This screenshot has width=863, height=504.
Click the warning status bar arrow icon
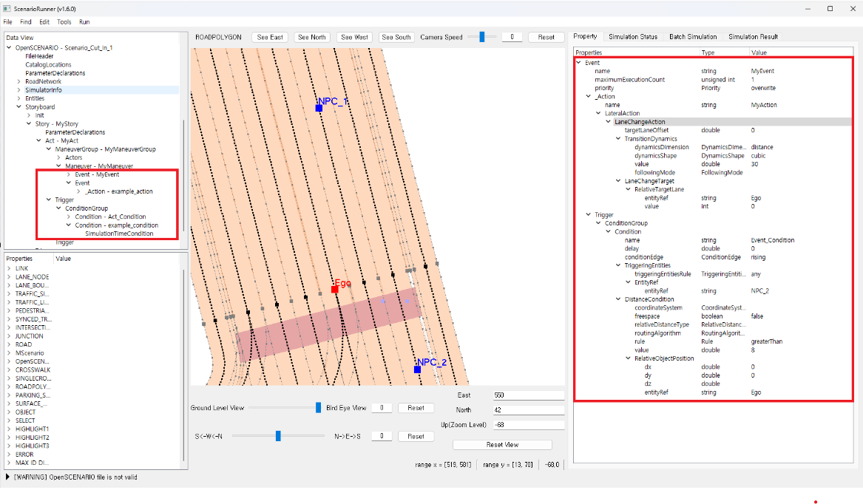tap(8, 477)
